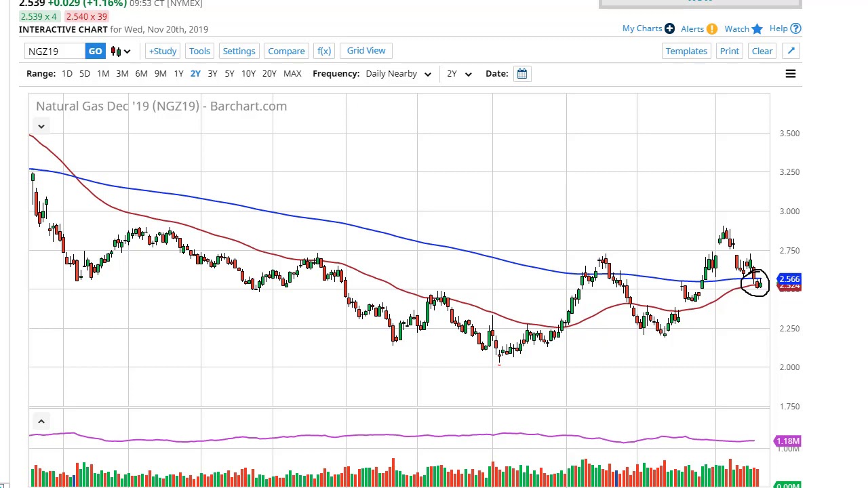The width and height of the screenshot is (868, 488).
Task: Click the Print button
Action: (x=730, y=51)
